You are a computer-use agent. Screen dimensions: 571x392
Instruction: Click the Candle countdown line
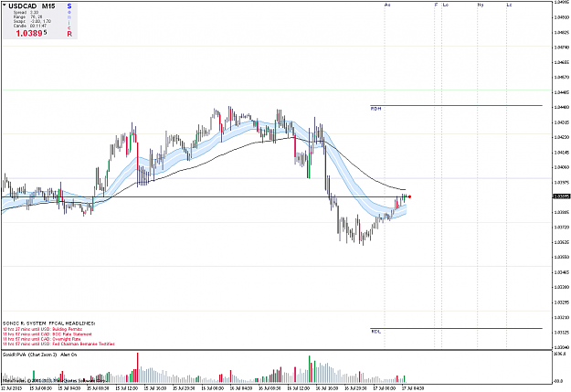[30, 26]
